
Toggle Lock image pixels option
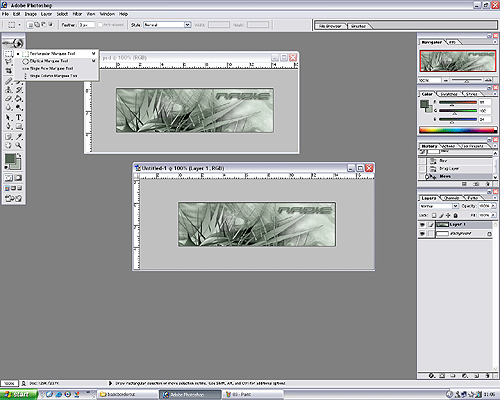point(441,215)
